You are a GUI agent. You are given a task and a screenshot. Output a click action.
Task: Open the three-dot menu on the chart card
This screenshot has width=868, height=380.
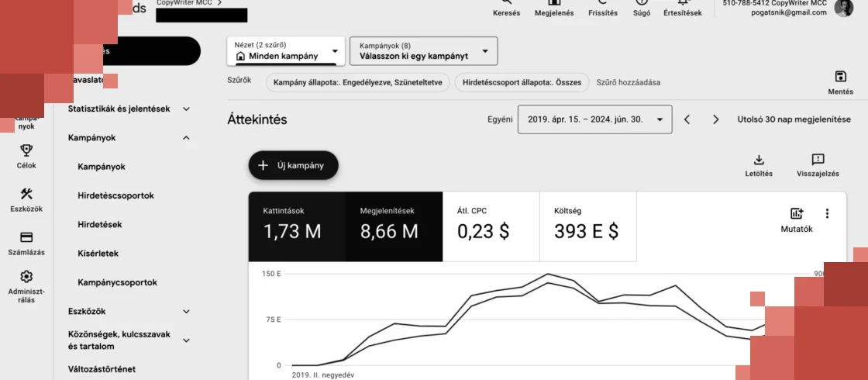point(827,213)
